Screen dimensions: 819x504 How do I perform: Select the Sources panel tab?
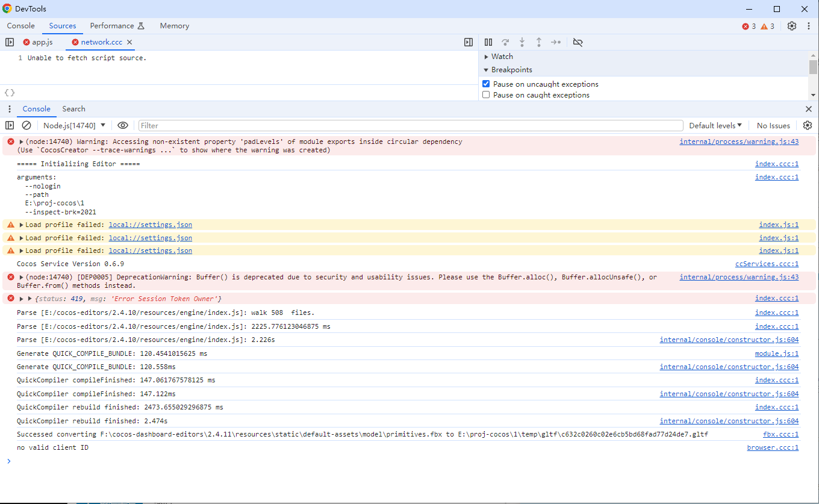point(63,26)
